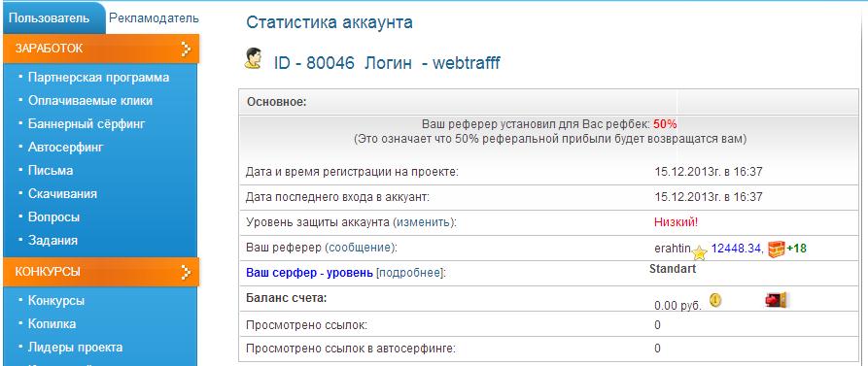Click the 0.00 руб. balance value
Viewport: 868px width, 366px height.
(x=677, y=305)
